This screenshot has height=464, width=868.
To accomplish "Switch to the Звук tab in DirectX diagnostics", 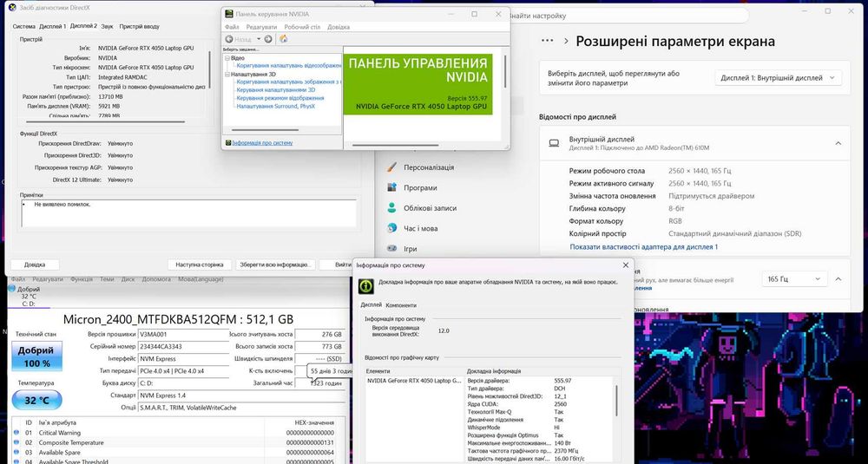I will coord(108,26).
